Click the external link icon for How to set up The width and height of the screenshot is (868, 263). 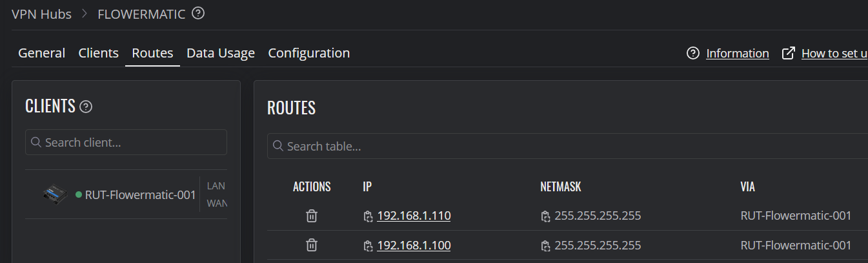788,53
